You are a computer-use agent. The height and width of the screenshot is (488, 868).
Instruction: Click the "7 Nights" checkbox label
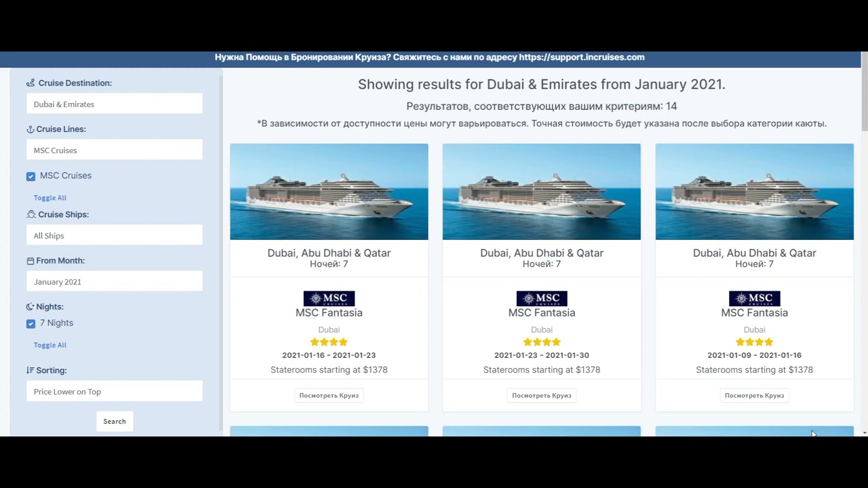[x=56, y=323]
